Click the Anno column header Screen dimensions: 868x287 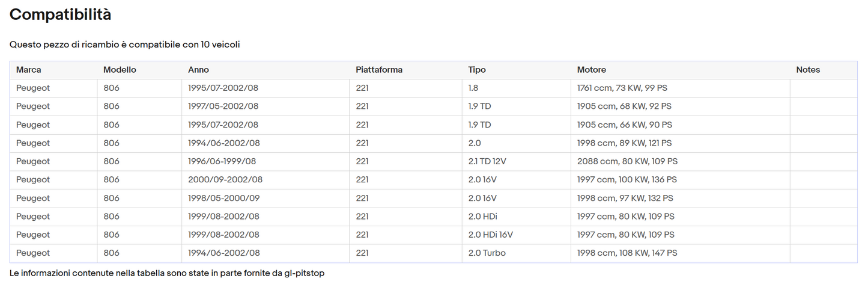click(x=198, y=70)
